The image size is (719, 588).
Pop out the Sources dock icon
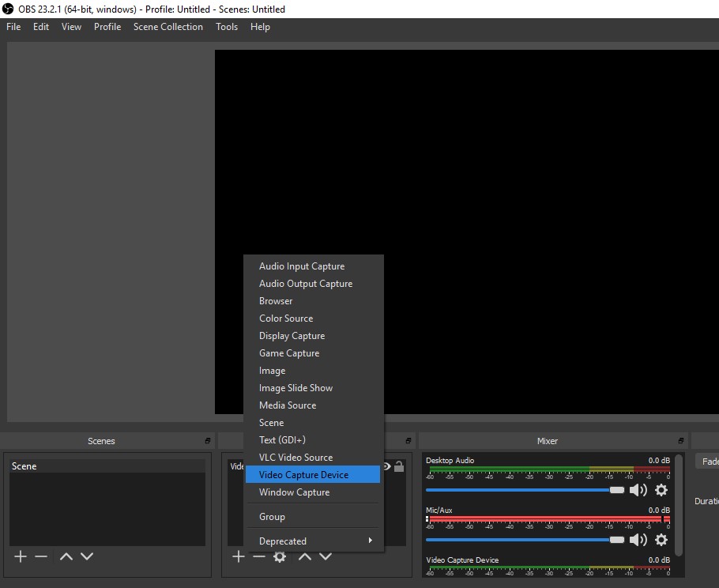pos(408,441)
